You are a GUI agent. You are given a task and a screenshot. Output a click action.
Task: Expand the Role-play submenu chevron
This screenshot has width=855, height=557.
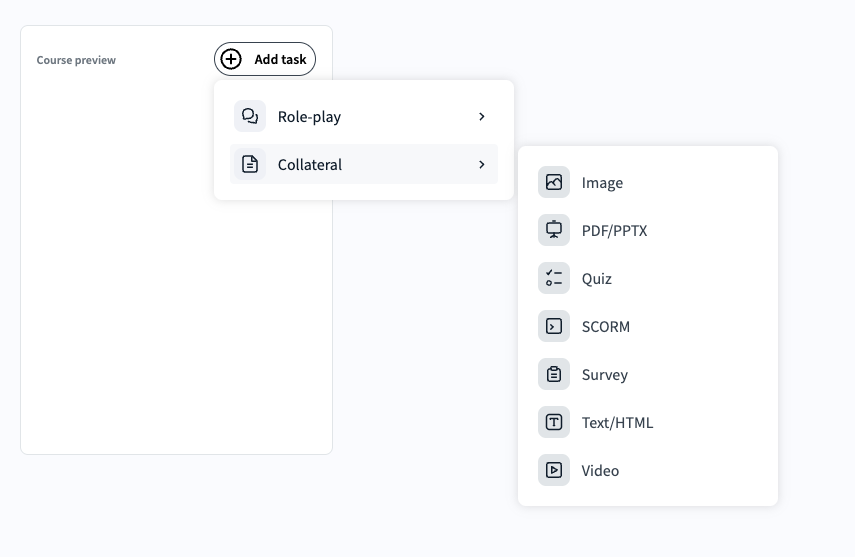click(x=482, y=116)
